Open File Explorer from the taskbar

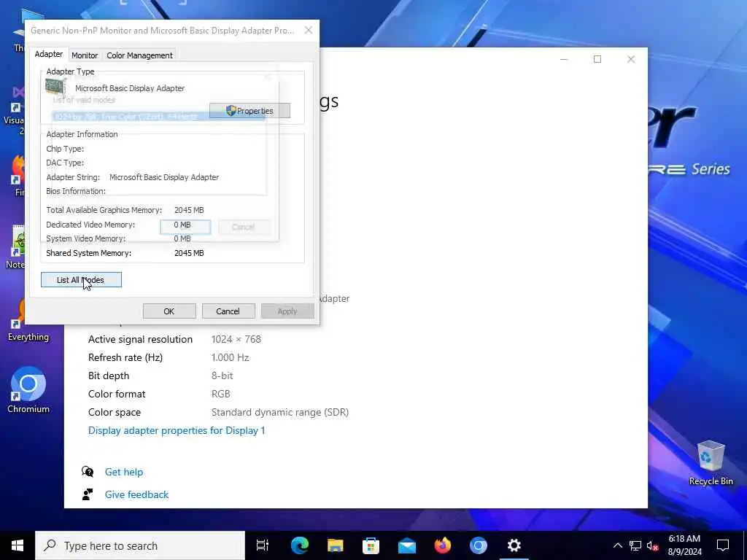(x=336, y=545)
